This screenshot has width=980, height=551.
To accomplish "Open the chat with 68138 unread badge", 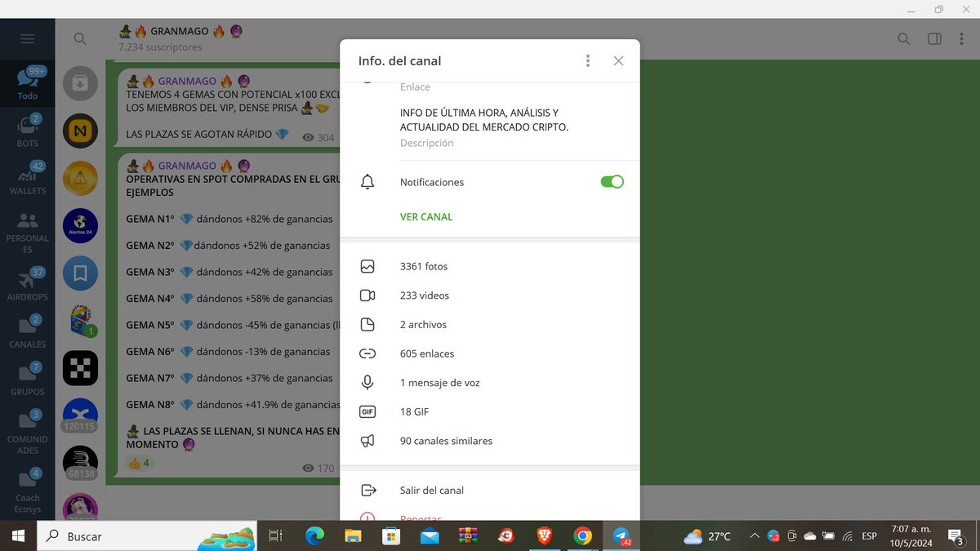I will [x=80, y=463].
